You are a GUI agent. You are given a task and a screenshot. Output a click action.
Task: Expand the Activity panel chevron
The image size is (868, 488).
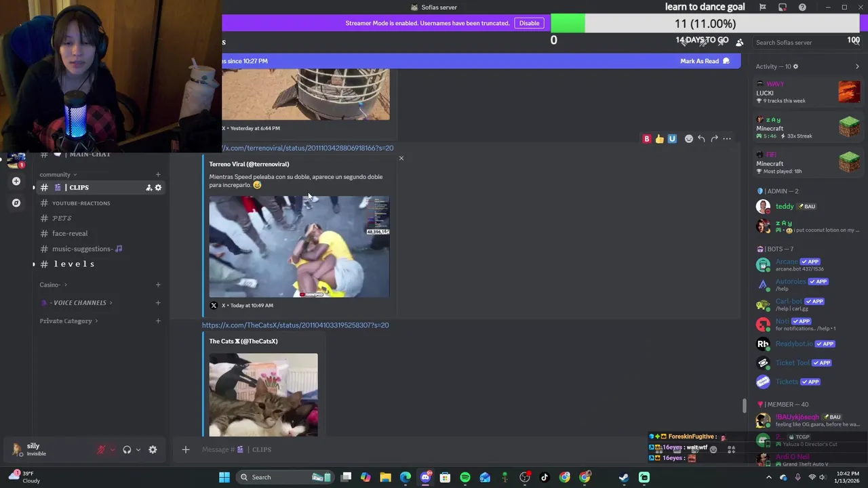click(x=857, y=66)
